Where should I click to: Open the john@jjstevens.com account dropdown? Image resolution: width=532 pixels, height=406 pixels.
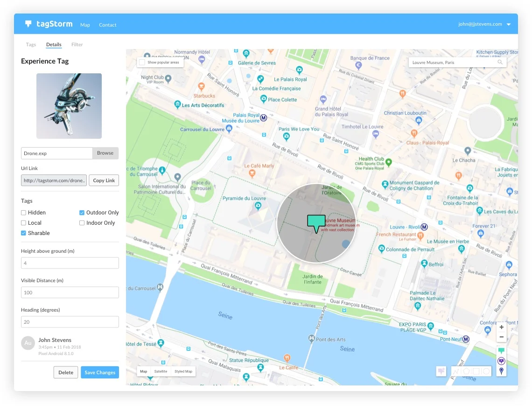pyautogui.click(x=484, y=24)
